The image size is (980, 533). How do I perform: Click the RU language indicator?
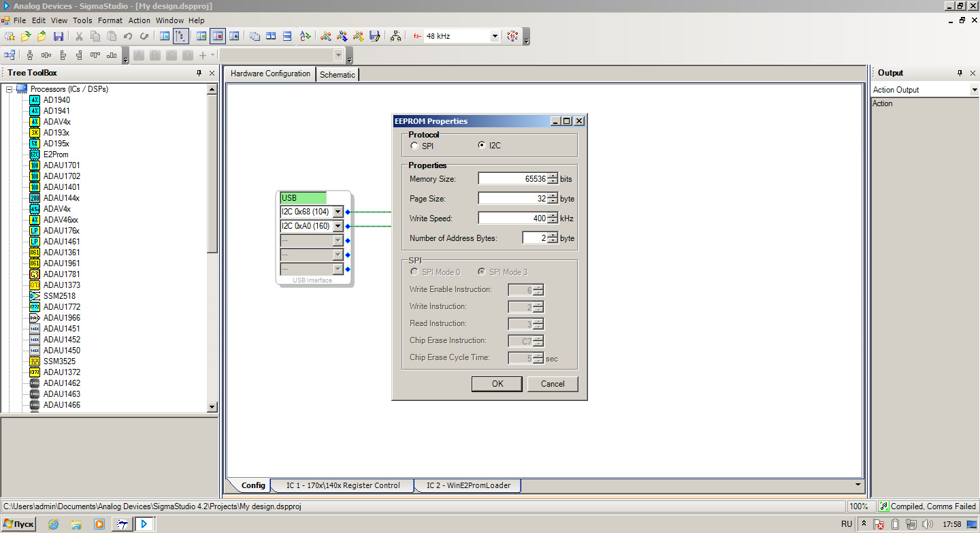pyautogui.click(x=847, y=524)
